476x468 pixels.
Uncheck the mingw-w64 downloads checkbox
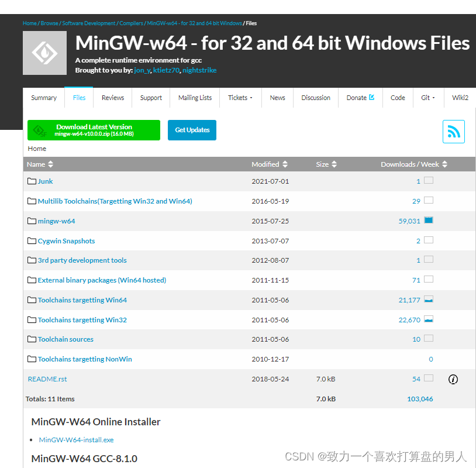(430, 221)
